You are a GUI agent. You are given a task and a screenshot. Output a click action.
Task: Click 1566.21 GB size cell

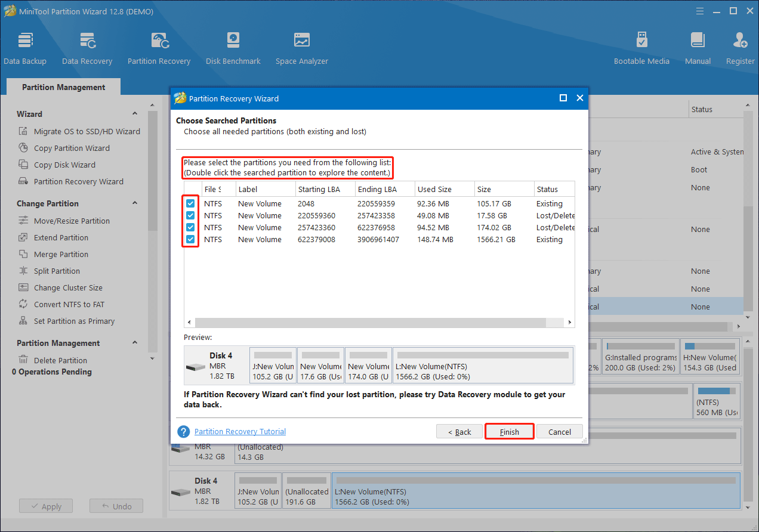pyautogui.click(x=496, y=239)
